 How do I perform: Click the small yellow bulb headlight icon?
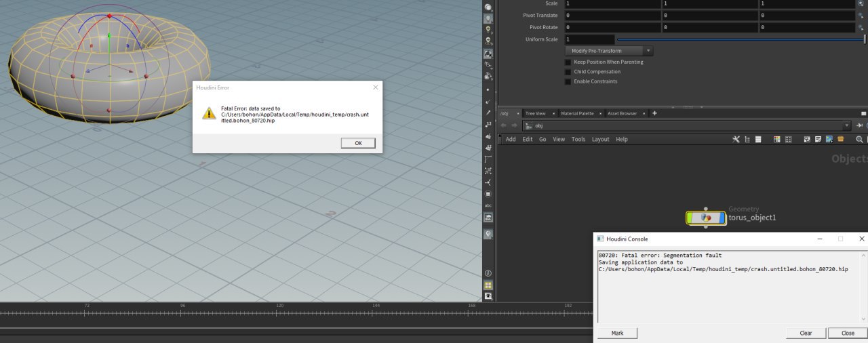[x=488, y=30]
